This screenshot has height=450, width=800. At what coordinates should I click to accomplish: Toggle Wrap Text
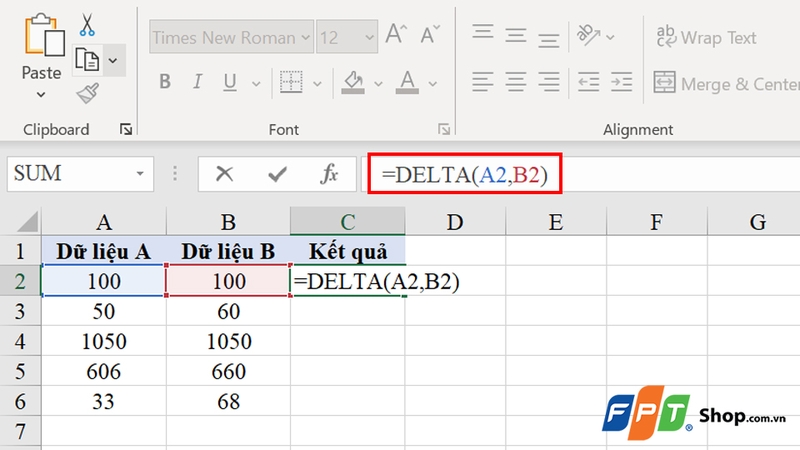706,37
